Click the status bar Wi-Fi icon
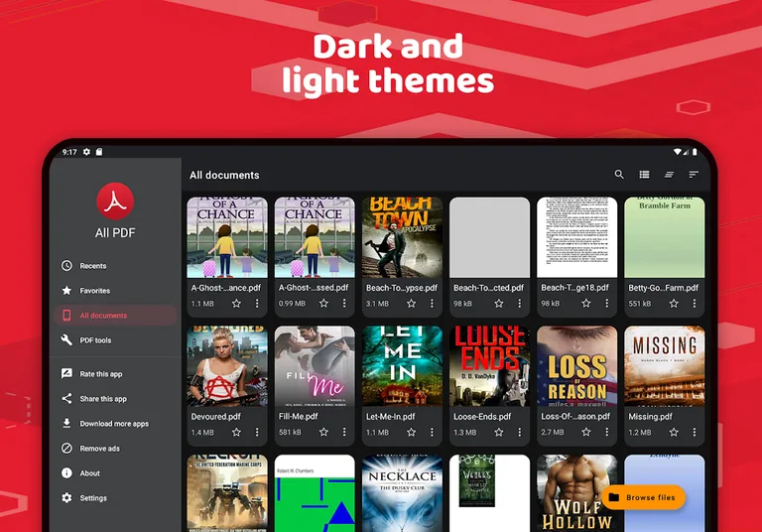The image size is (762, 532). pyautogui.click(x=678, y=152)
